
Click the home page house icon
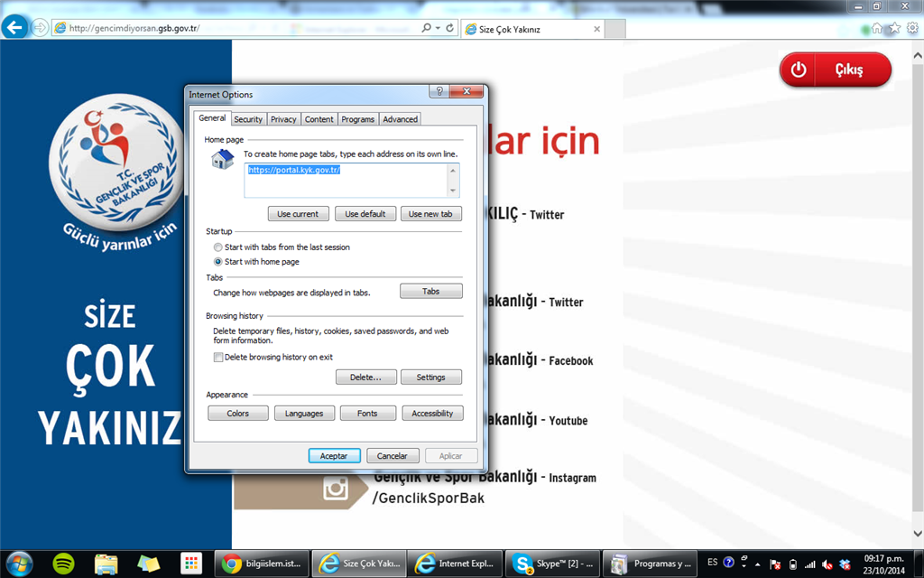pos(222,159)
